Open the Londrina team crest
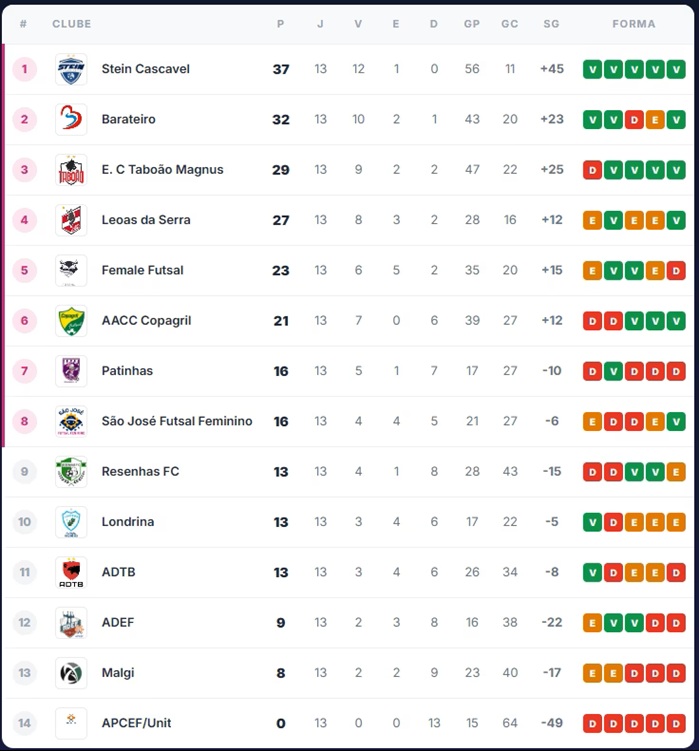The width and height of the screenshot is (699, 751). (x=71, y=522)
